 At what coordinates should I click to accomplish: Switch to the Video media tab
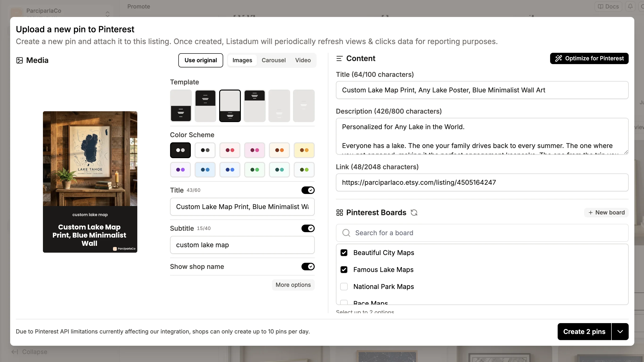coord(303,60)
